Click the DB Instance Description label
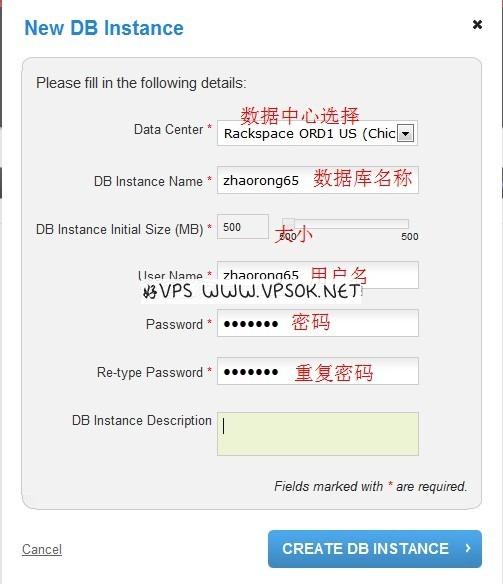This screenshot has height=584, width=503. coord(142,420)
